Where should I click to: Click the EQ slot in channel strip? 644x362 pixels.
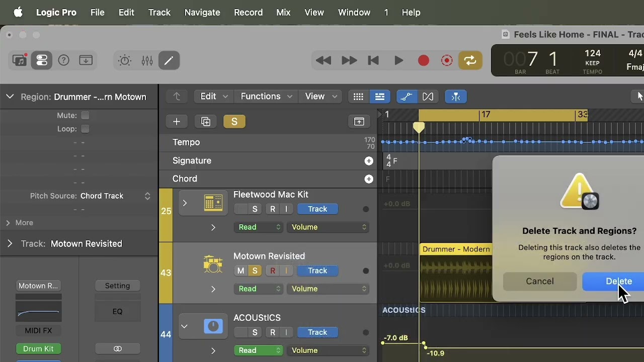[x=117, y=312]
